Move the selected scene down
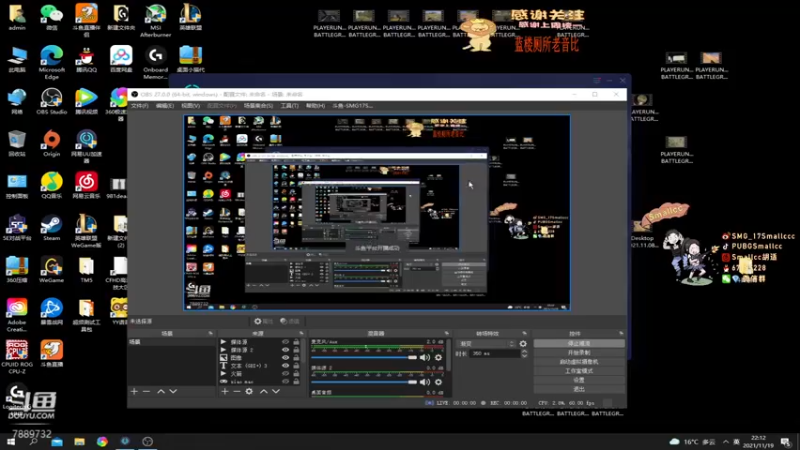This screenshot has height=450, width=800. [173, 391]
